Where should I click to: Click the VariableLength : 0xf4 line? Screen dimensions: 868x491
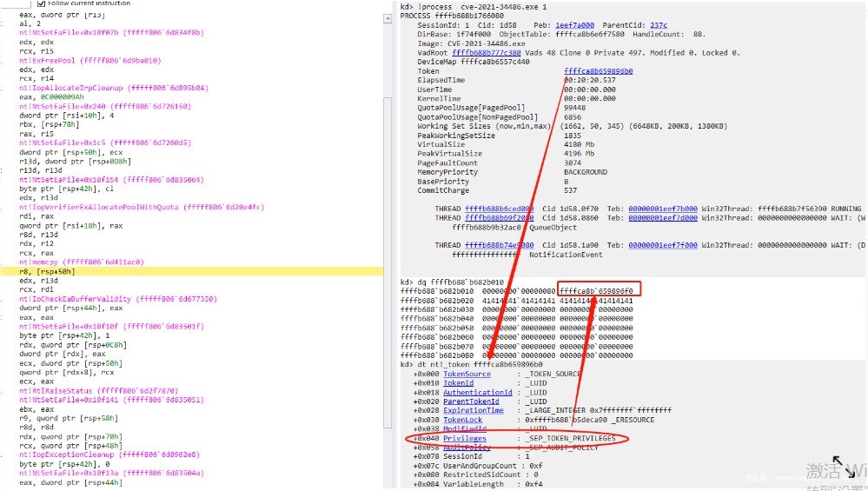coord(478,484)
